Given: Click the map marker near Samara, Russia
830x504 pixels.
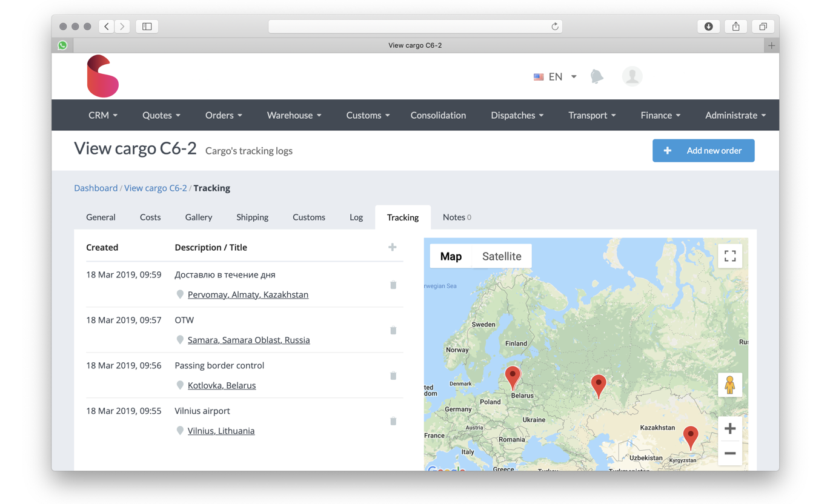Looking at the screenshot, I should tap(599, 386).
